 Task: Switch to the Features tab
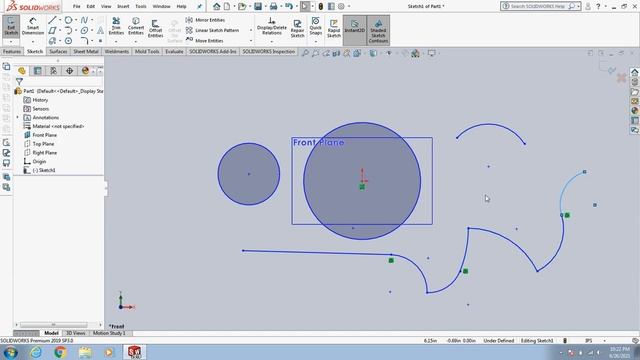coord(12,51)
